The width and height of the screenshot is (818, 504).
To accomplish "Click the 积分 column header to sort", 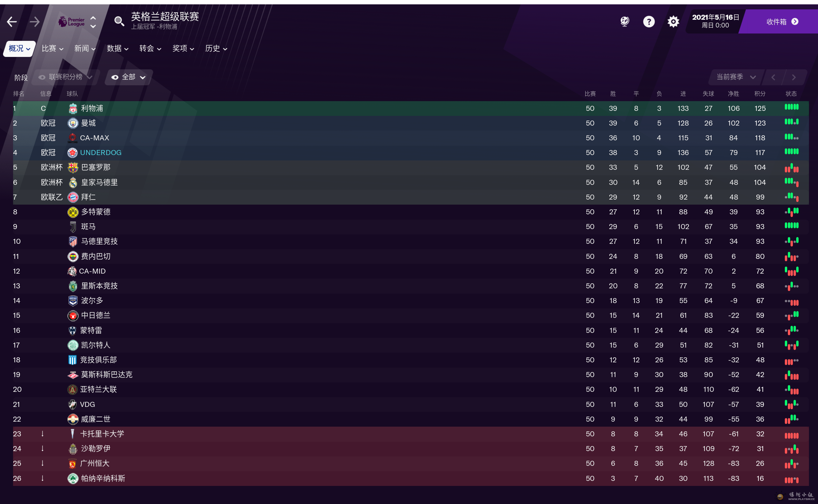I will click(760, 94).
